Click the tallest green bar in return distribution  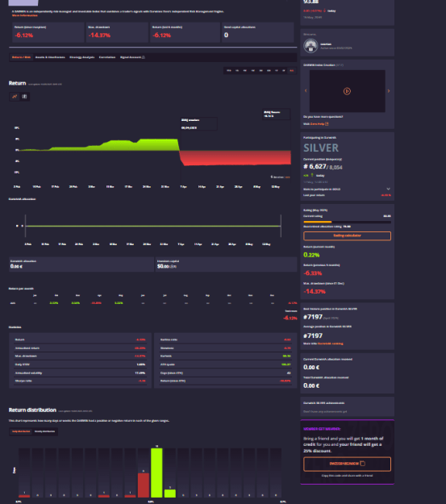[156, 473]
